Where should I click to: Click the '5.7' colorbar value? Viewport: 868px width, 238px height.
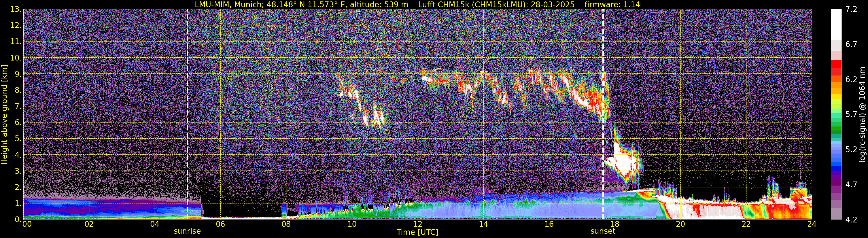pos(851,115)
